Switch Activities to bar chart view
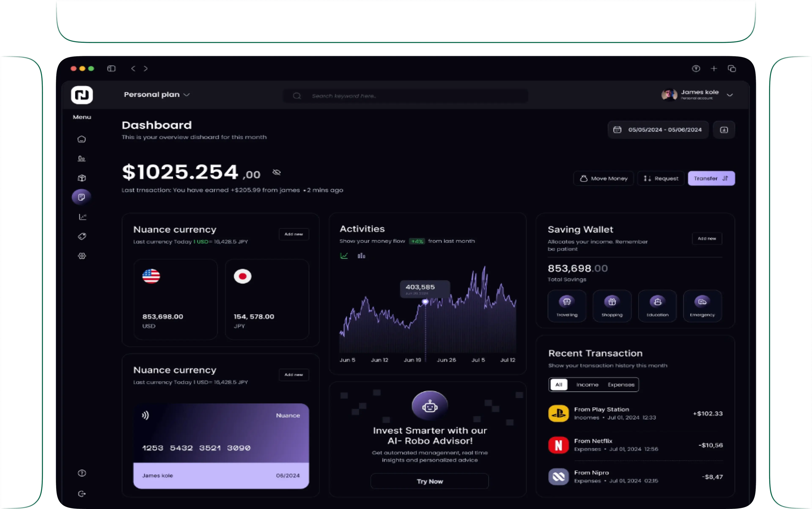Viewport: 812px width, 509px height. pyautogui.click(x=361, y=256)
